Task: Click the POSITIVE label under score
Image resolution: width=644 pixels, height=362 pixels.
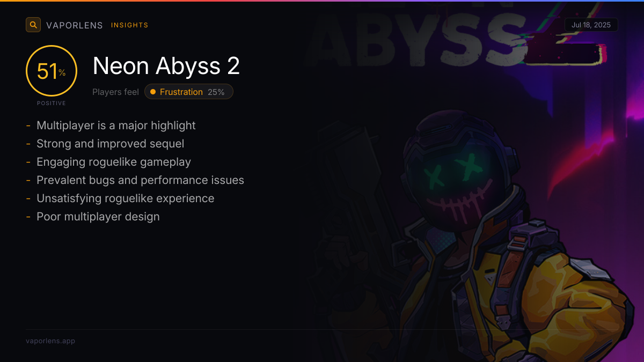Action: point(52,103)
